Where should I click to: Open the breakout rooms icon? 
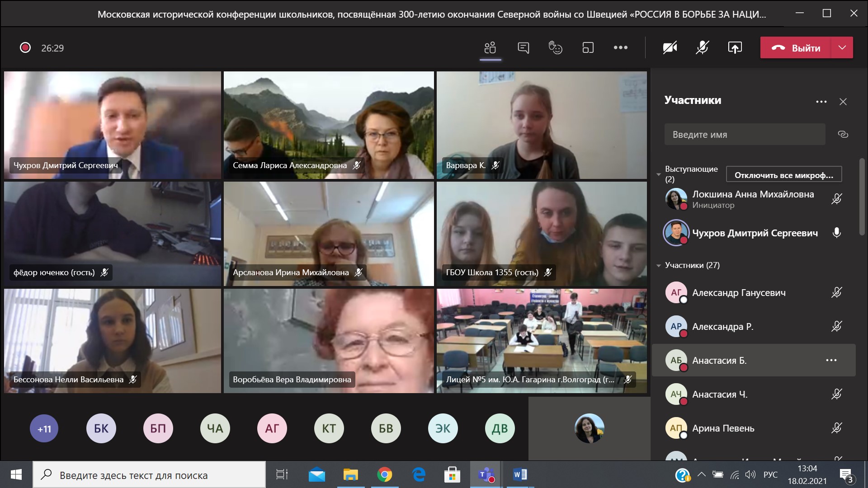[x=588, y=47]
